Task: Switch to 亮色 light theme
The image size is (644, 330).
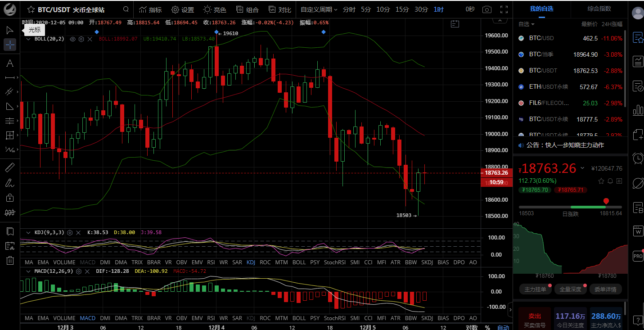Action: click(215, 9)
